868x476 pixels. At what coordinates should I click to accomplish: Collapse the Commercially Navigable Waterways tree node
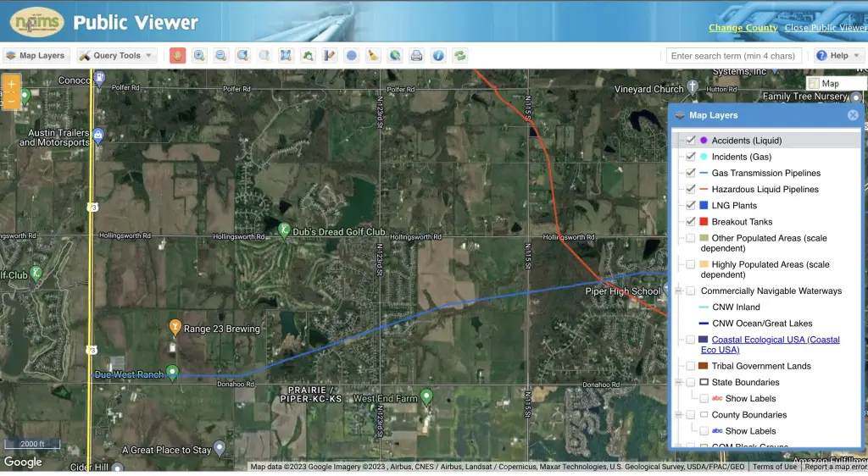coord(678,291)
